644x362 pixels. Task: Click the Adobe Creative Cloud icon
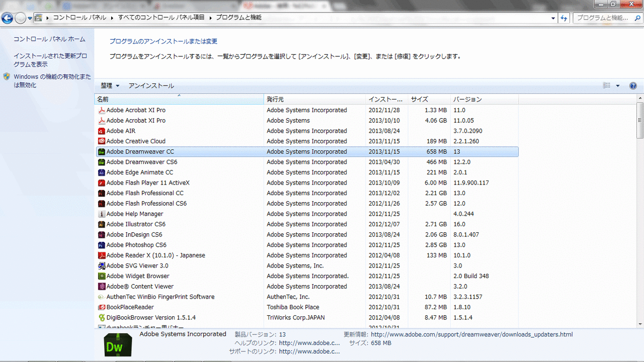[x=102, y=141]
